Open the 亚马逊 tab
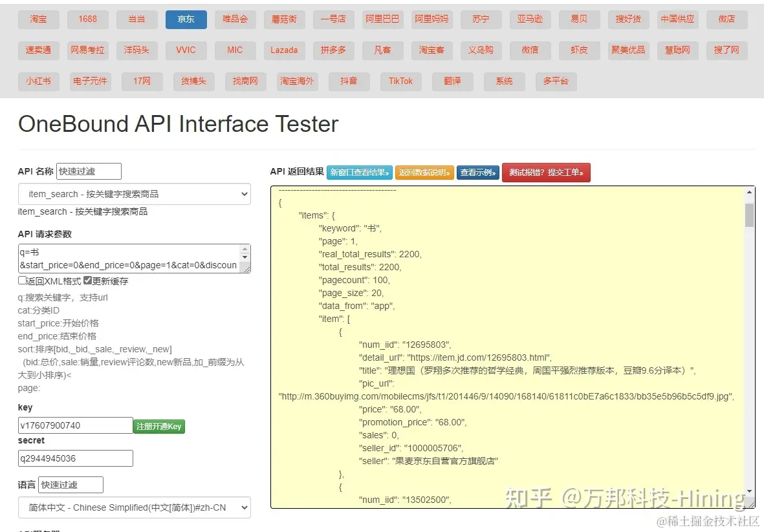Screen dimensions: 764x532 point(530,19)
